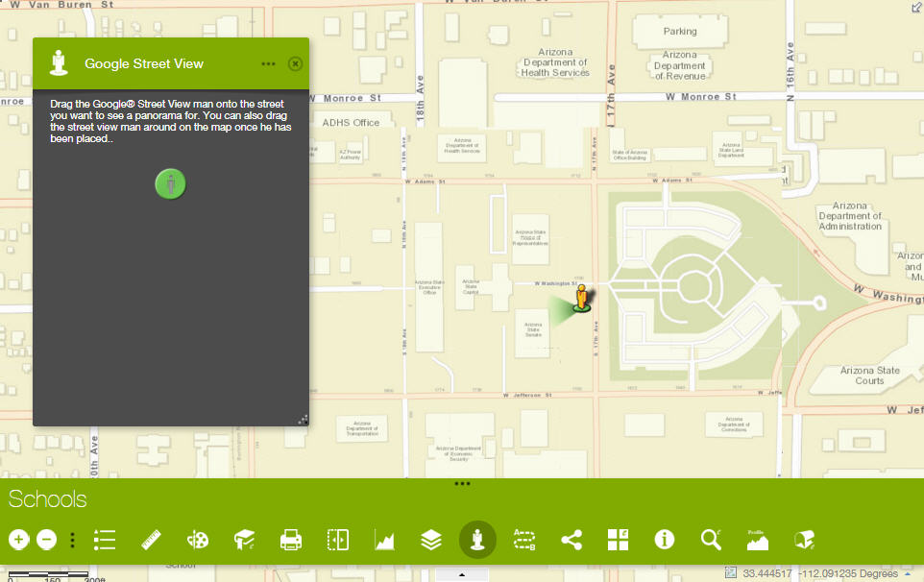Screen dimensions: 924x582
Task: Open the Search query widget
Action: [x=712, y=540]
